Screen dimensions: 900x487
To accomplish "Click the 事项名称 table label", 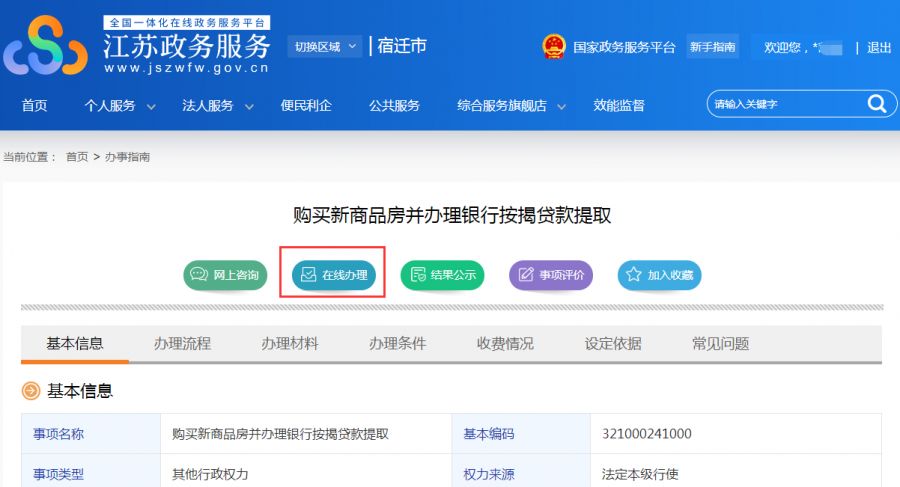I will [x=59, y=434].
